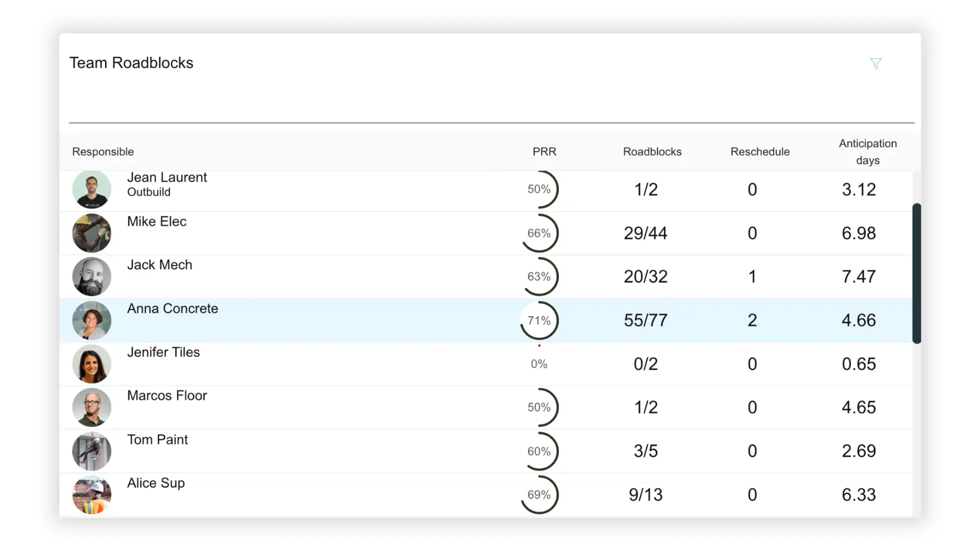
Task: Click Marcos Floor's 50% PRR ring
Action: (x=540, y=408)
